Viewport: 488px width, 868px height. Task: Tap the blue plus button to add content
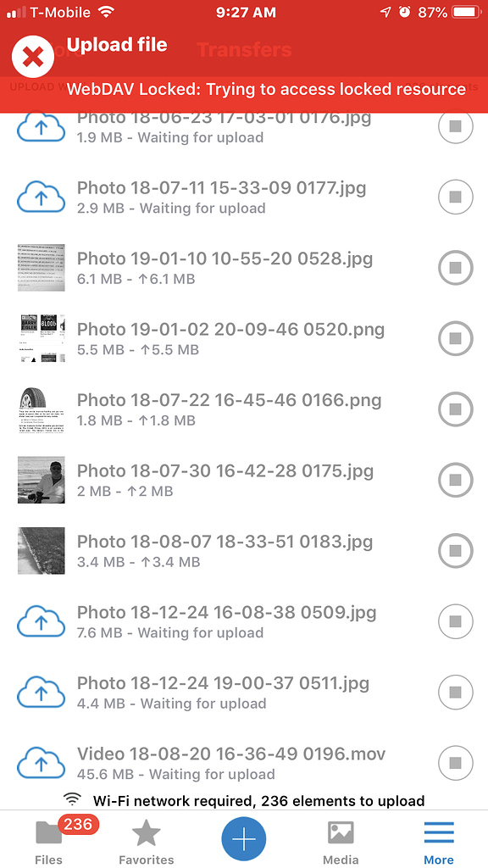click(x=243, y=839)
